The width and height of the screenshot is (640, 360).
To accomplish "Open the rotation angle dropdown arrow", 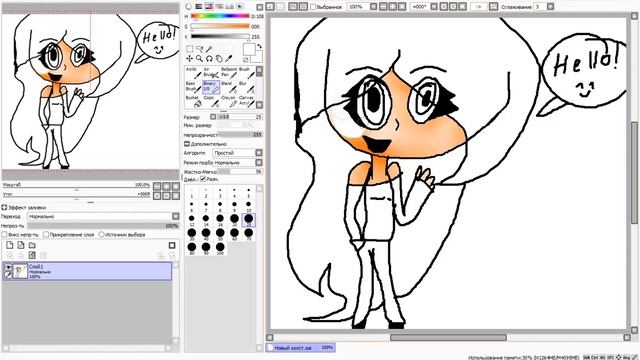I will click(434, 7).
